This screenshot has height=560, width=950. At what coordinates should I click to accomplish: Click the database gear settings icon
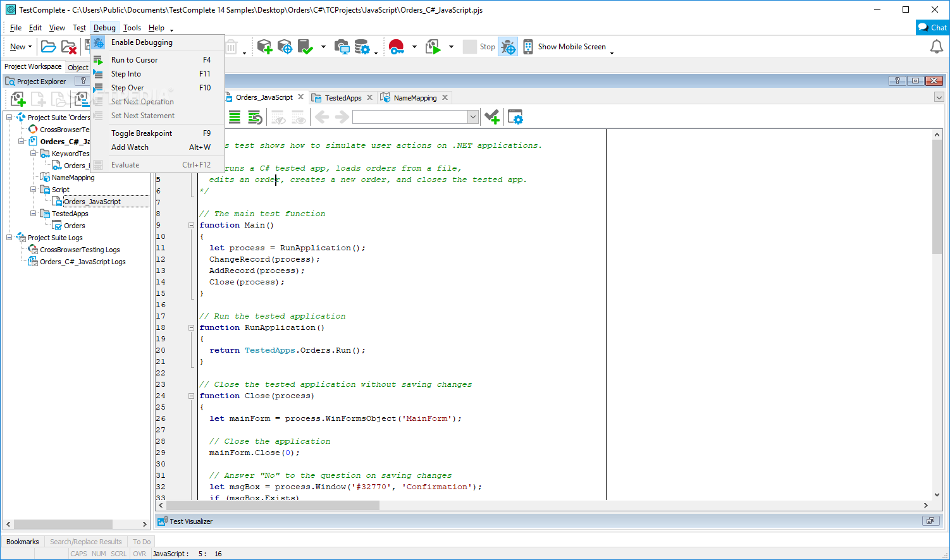(362, 47)
